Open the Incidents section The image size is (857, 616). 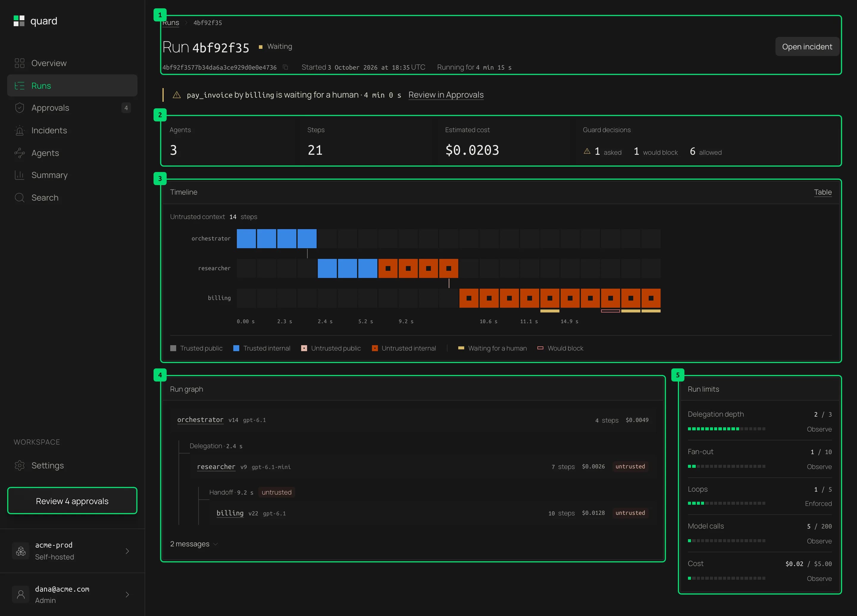point(72,130)
